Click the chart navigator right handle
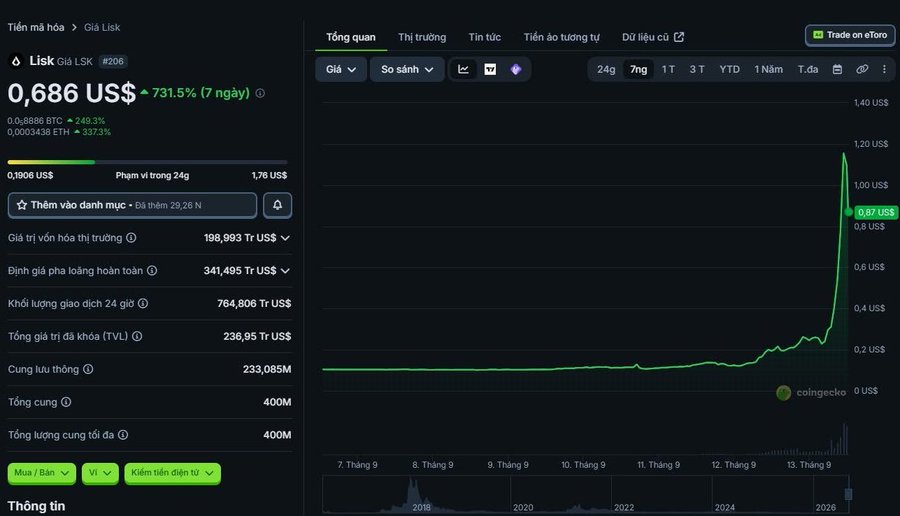Viewport: 900px width, 516px height. [848, 494]
